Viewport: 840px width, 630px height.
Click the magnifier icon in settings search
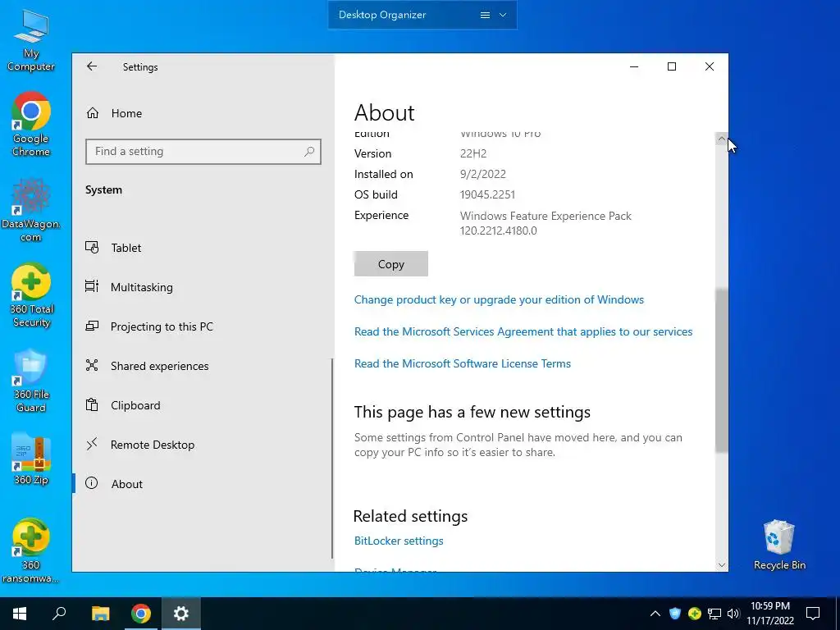click(309, 152)
